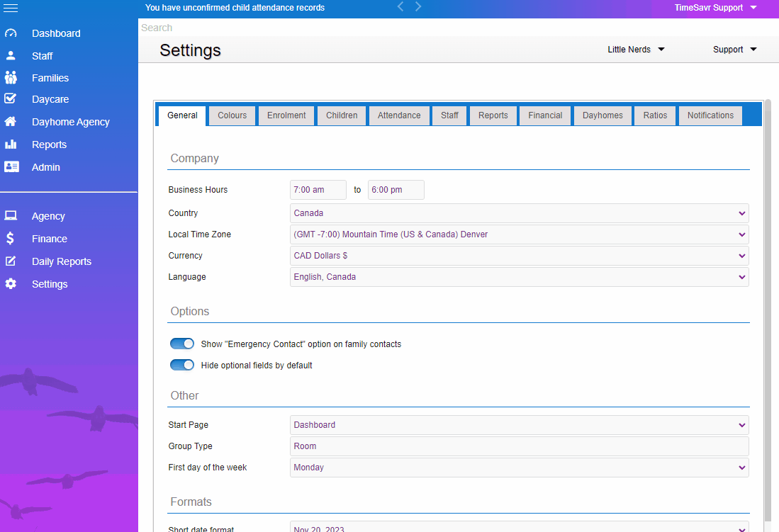Switch to the Reports settings tab

point(493,115)
